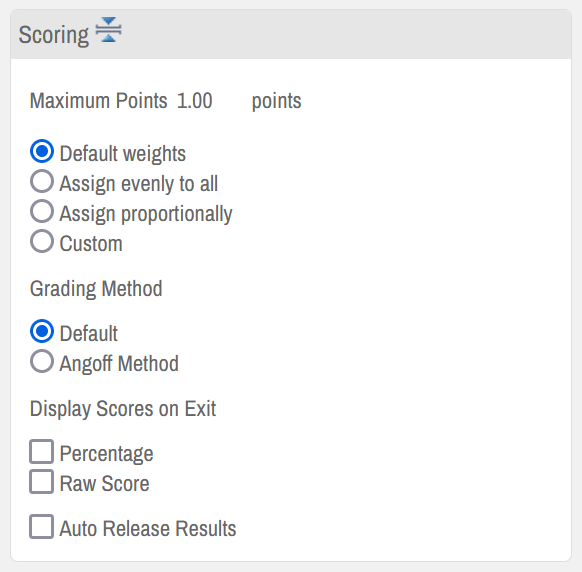
Task: Enable the Auto Release Results checkbox
Action: point(42,526)
